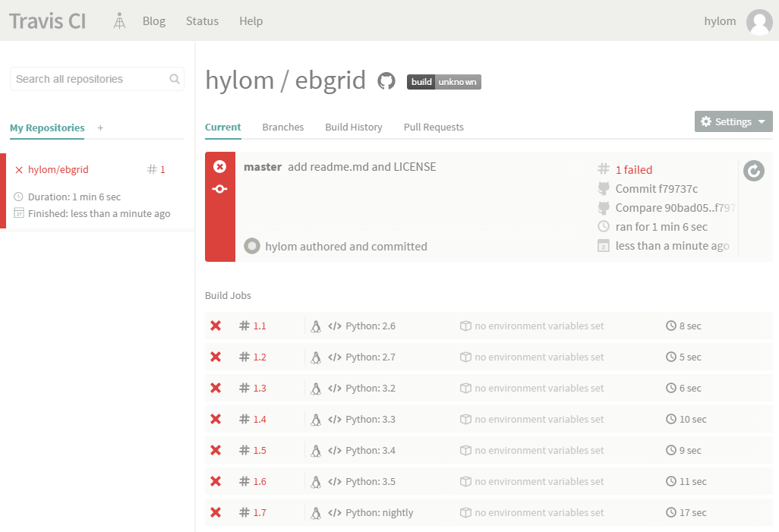Open the Blog page
The image size is (779, 532).
(x=154, y=20)
